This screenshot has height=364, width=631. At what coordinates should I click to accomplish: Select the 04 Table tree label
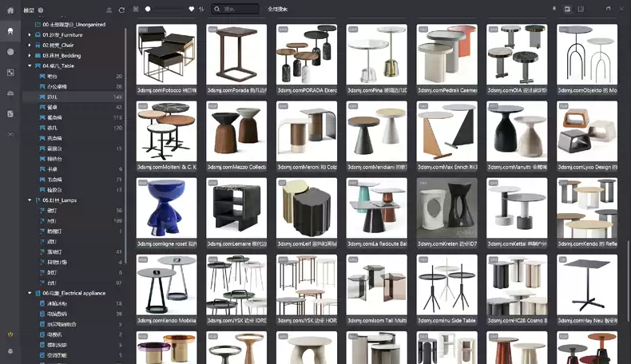coord(58,65)
